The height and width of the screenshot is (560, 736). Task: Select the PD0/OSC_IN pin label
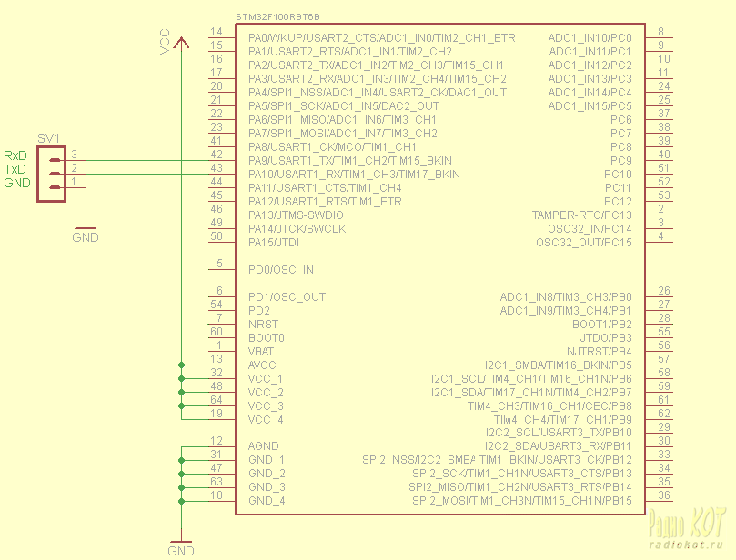(280, 269)
